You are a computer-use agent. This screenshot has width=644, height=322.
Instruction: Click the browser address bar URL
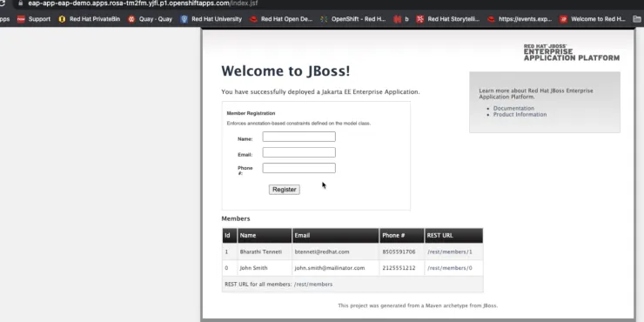(143, 3)
